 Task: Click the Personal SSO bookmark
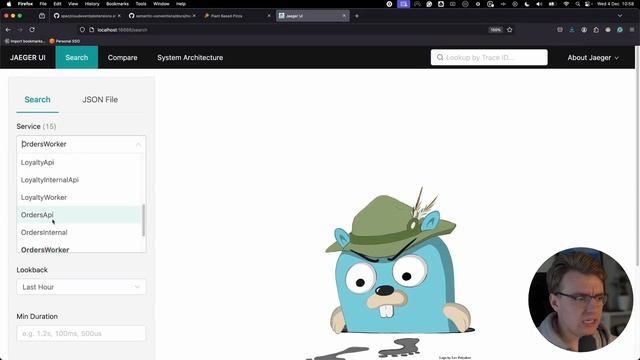click(65, 41)
